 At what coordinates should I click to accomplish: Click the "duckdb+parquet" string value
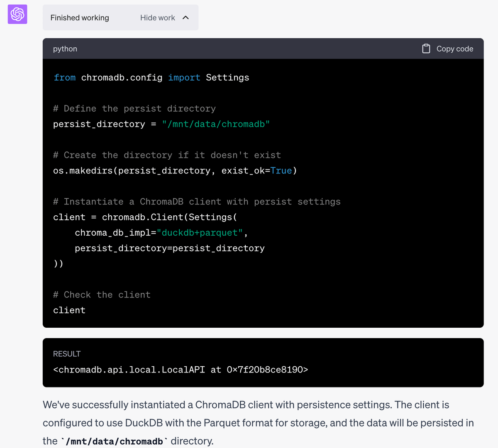pos(200,233)
